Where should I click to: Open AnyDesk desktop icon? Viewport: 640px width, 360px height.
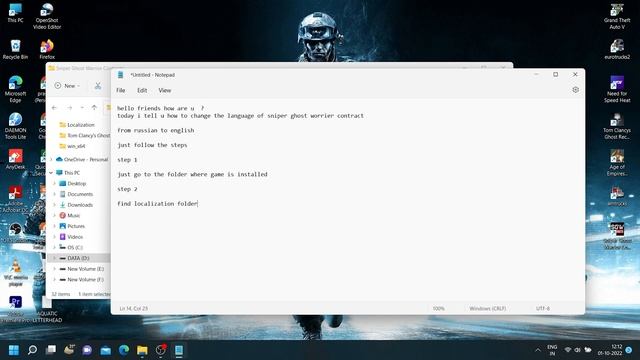[x=15, y=160]
